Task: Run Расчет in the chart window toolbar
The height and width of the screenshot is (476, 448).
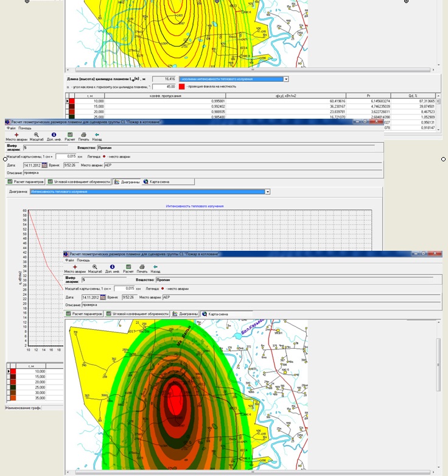Action: pos(71,133)
